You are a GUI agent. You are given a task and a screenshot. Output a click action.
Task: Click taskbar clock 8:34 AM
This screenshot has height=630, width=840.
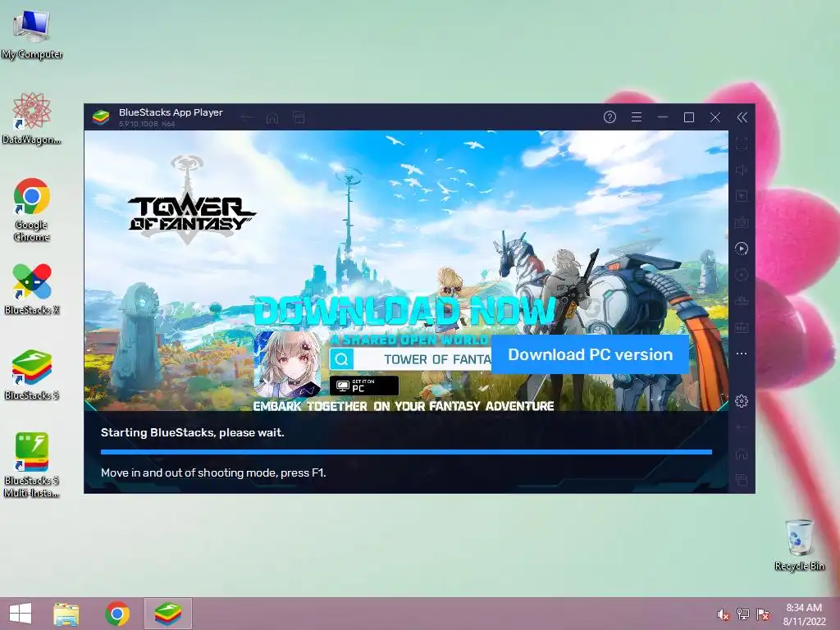(804, 614)
